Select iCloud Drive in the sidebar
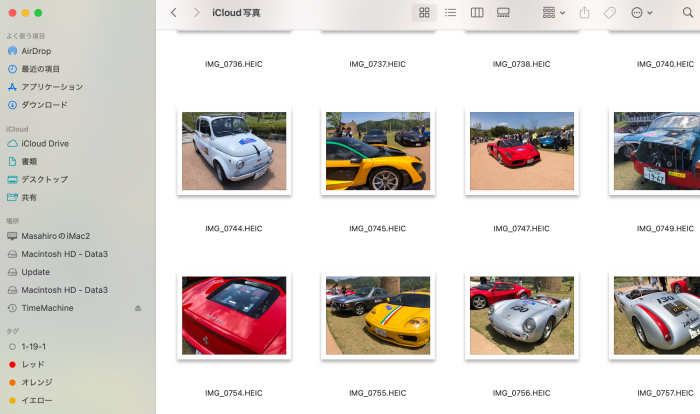 (45, 143)
